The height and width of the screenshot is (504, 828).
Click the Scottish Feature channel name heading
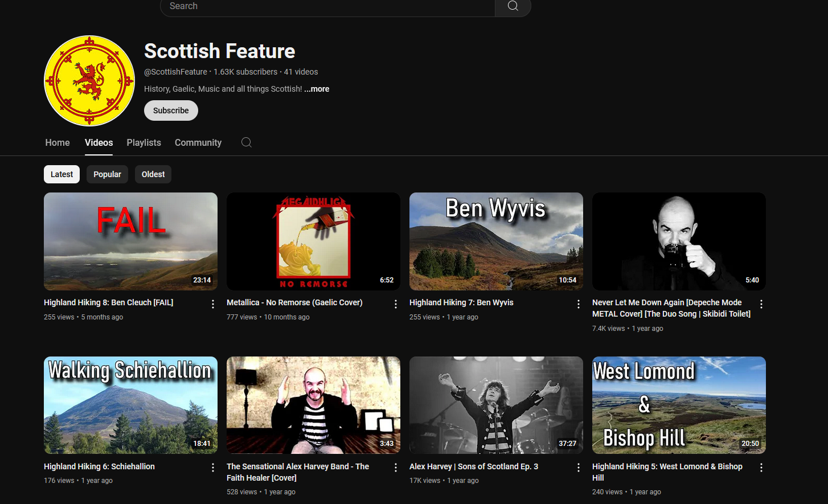pos(219,51)
